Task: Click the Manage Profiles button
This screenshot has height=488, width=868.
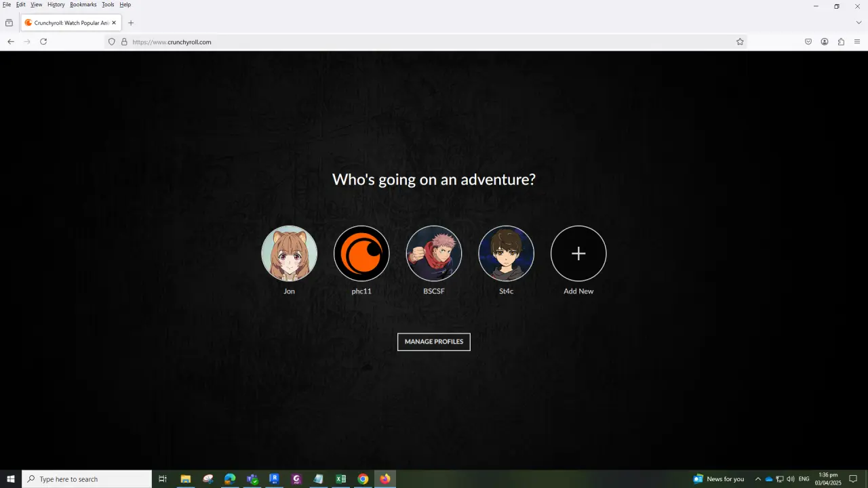Action: [434, 342]
